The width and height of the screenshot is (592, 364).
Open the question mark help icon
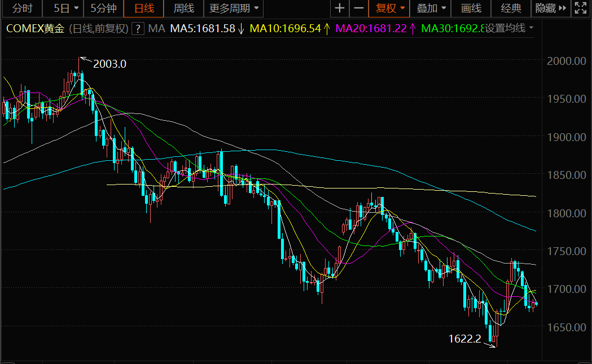pyautogui.click(x=137, y=29)
